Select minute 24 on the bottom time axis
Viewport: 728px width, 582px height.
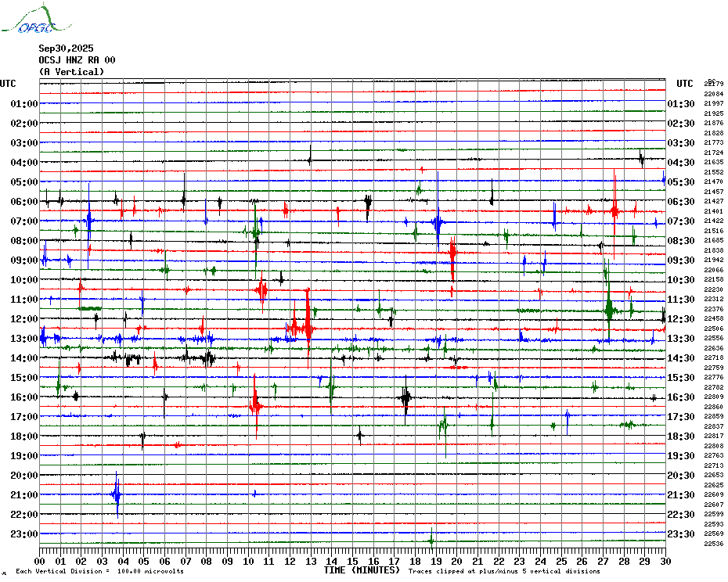click(x=540, y=562)
